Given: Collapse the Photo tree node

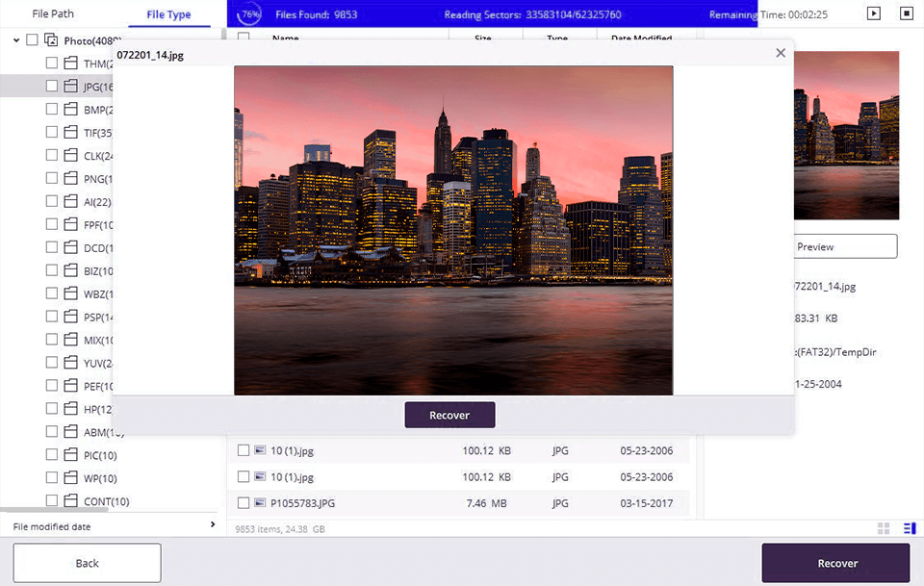Looking at the screenshot, I should tap(16, 40).
